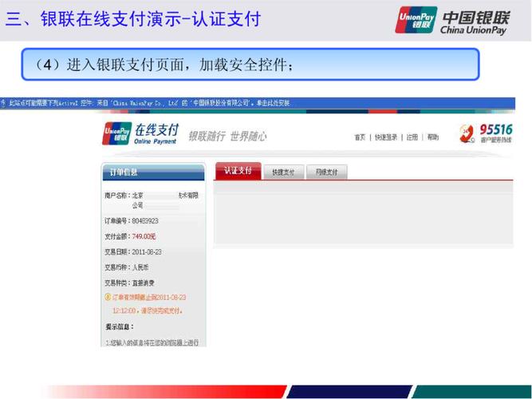Click transaction type 直接消费
The width and height of the screenshot is (532, 399).
tap(144, 282)
